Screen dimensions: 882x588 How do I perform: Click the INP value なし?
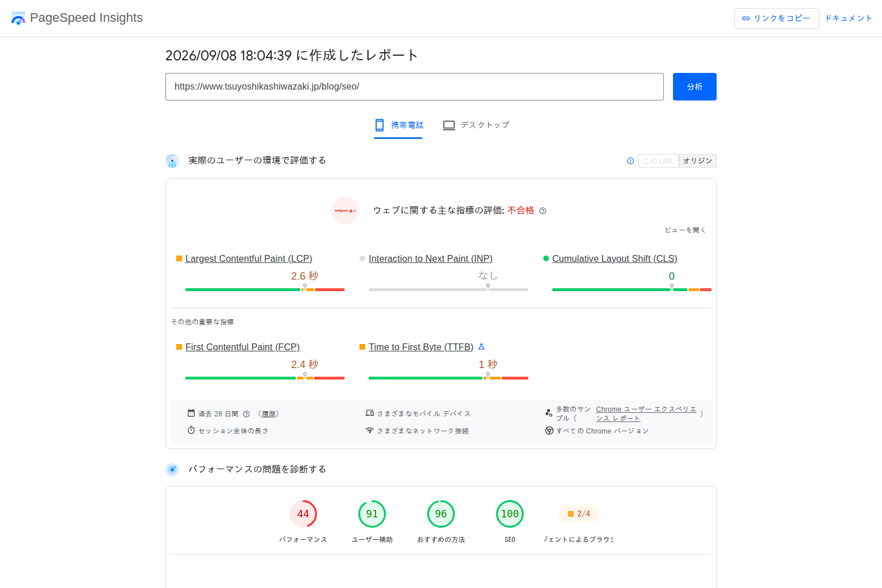point(488,276)
